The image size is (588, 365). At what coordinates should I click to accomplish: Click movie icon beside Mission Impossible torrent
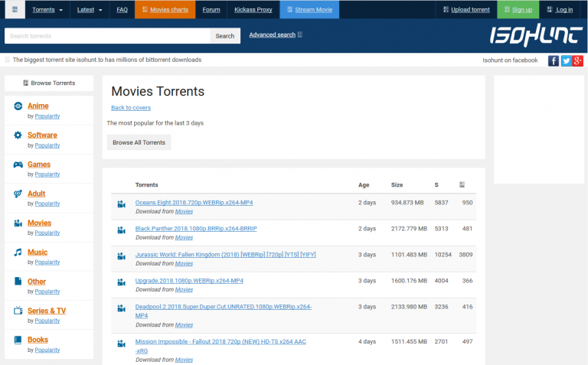click(121, 344)
